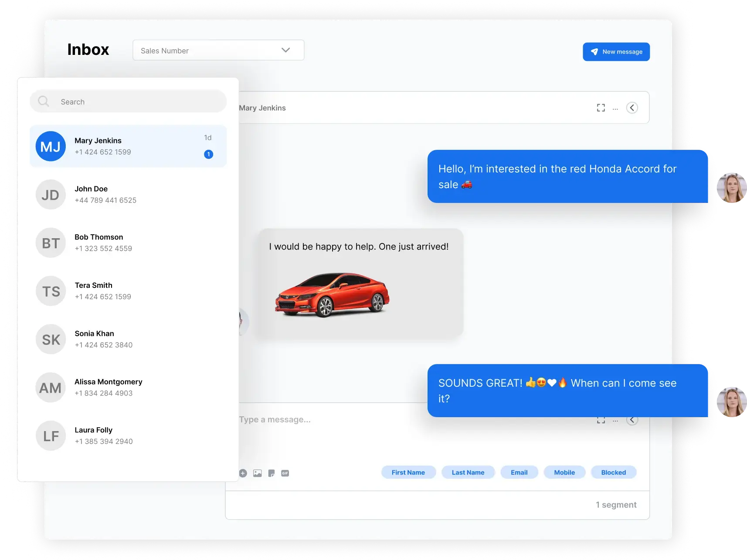
Task: Expand the Mary Jenkins chat to fullscreen
Action: [601, 108]
